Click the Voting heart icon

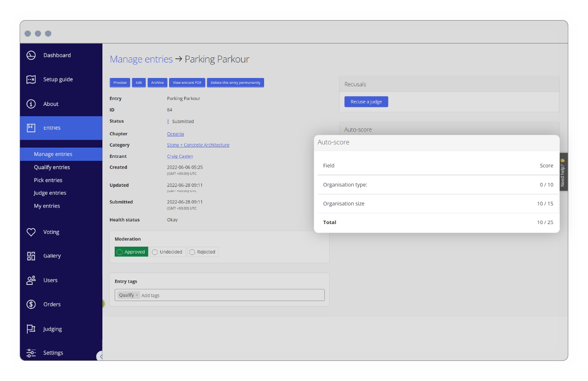[31, 232]
